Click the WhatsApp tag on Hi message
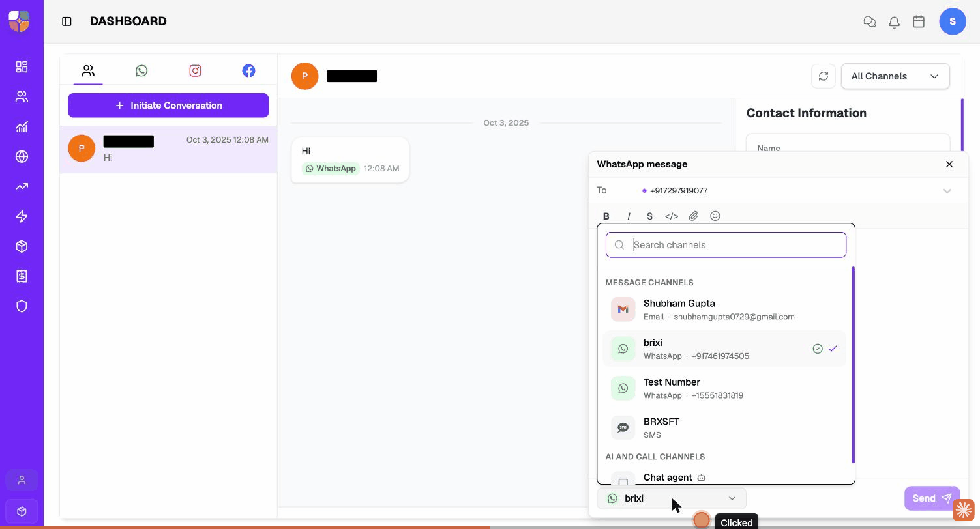This screenshot has width=980, height=529. pyautogui.click(x=331, y=169)
